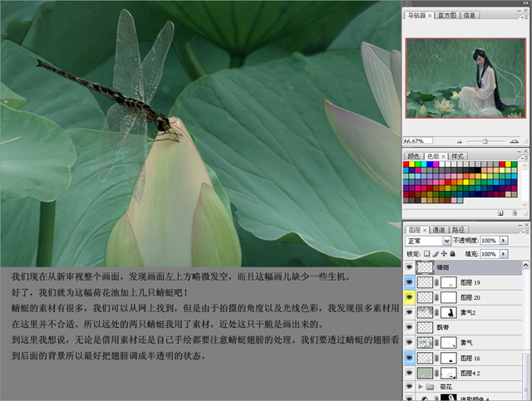Select the 图层 20 layer name
The width and height of the screenshot is (532, 401).
click(470, 297)
